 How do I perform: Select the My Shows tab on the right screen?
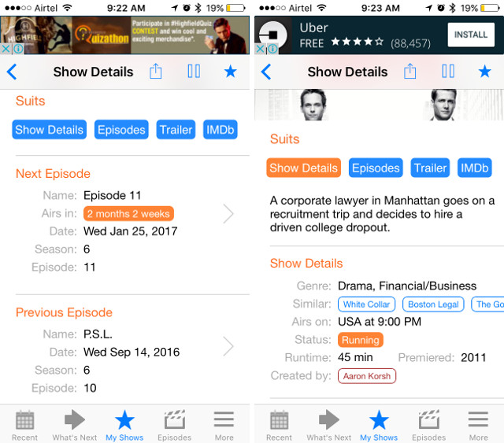click(x=379, y=426)
